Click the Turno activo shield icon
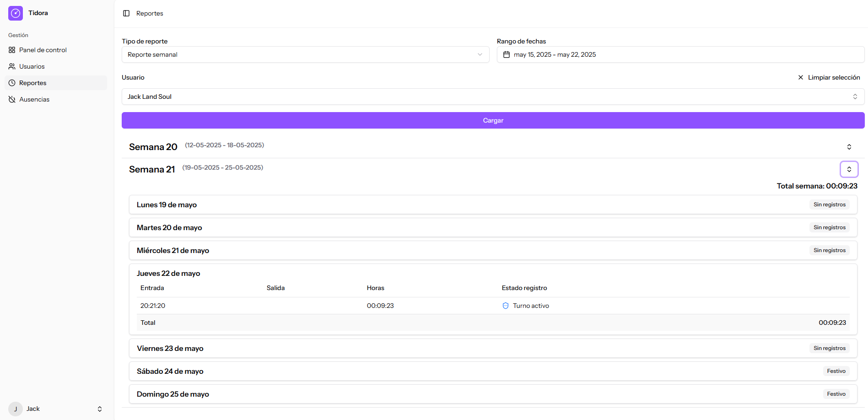This screenshot has width=868, height=420. [506, 306]
